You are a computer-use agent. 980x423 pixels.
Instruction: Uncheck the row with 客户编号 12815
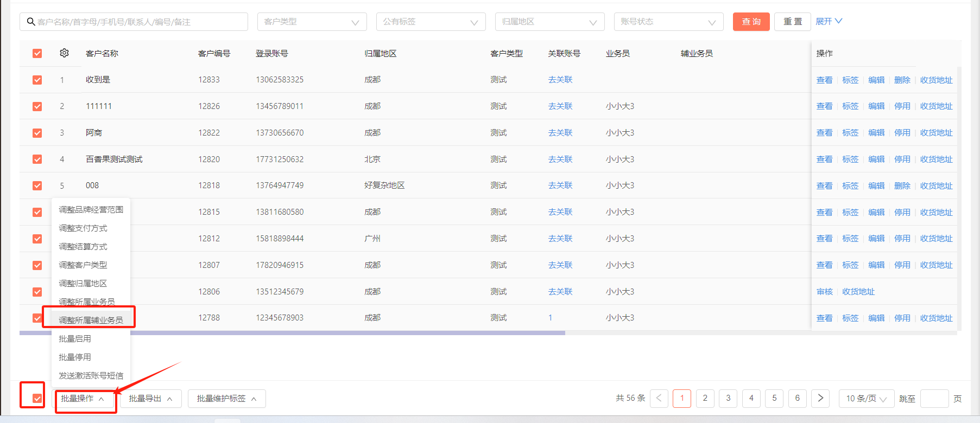(37, 212)
